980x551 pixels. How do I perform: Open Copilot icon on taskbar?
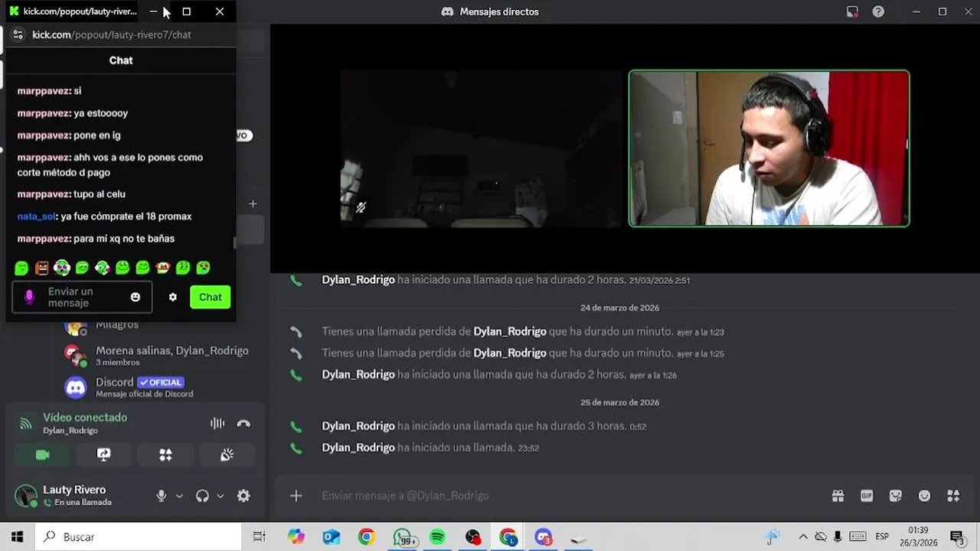point(296,537)
